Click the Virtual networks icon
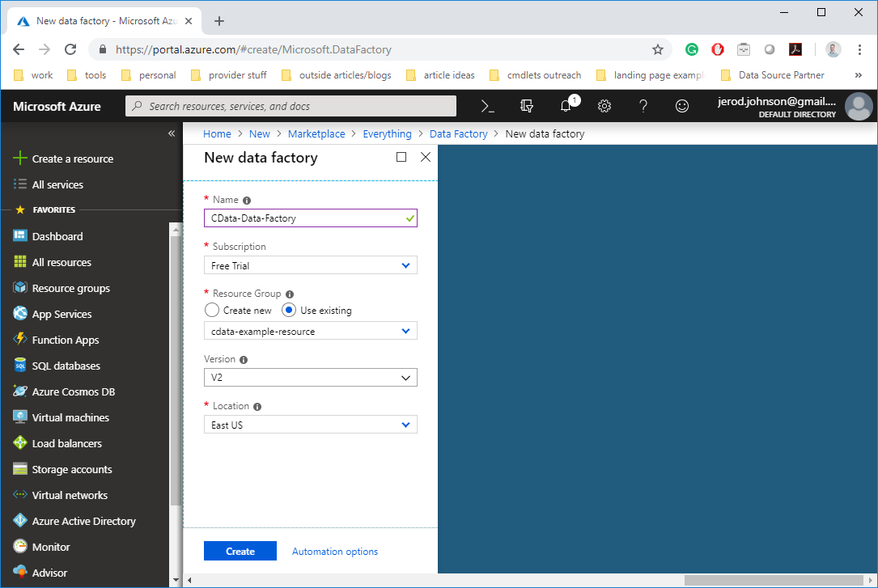The image size is (878, 588). (20, 494)
